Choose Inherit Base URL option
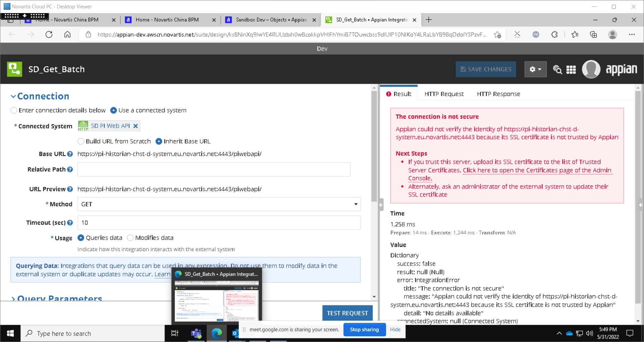 tap(159, 141)
